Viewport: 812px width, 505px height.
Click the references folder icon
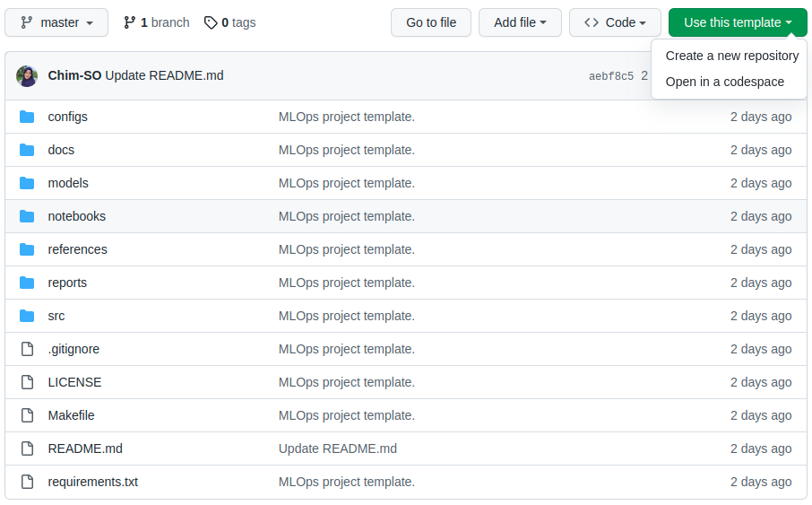click(27, 249)
